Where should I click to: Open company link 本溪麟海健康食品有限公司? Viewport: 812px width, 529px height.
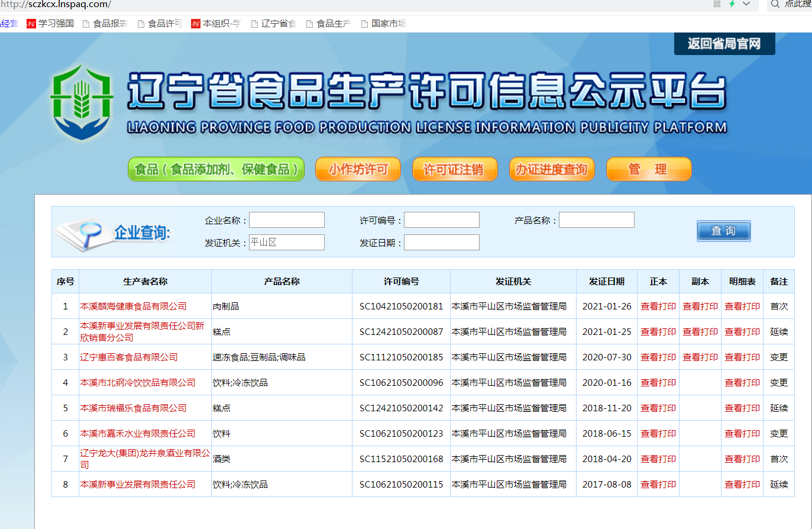(133, 307)
